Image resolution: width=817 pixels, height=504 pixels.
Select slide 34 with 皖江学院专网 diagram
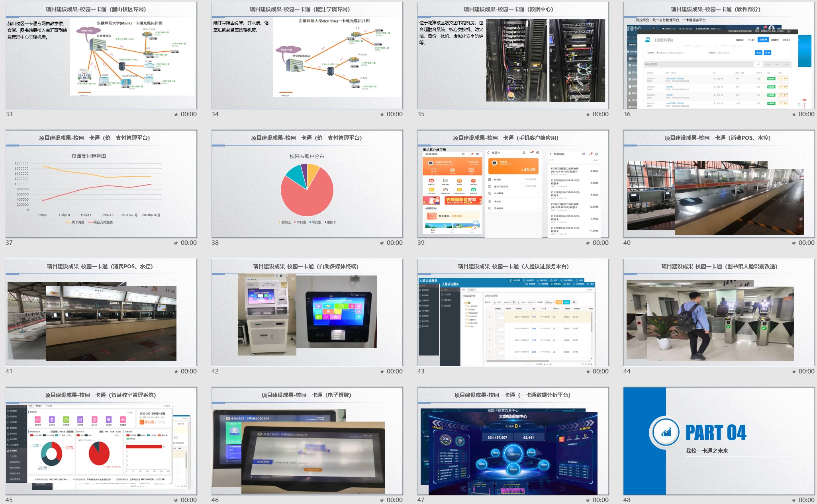click(307, 56)
